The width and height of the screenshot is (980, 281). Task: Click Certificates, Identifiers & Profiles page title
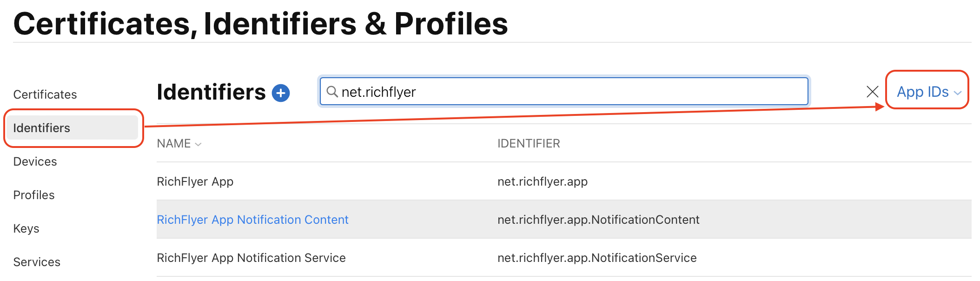click(x=260, y=23)
